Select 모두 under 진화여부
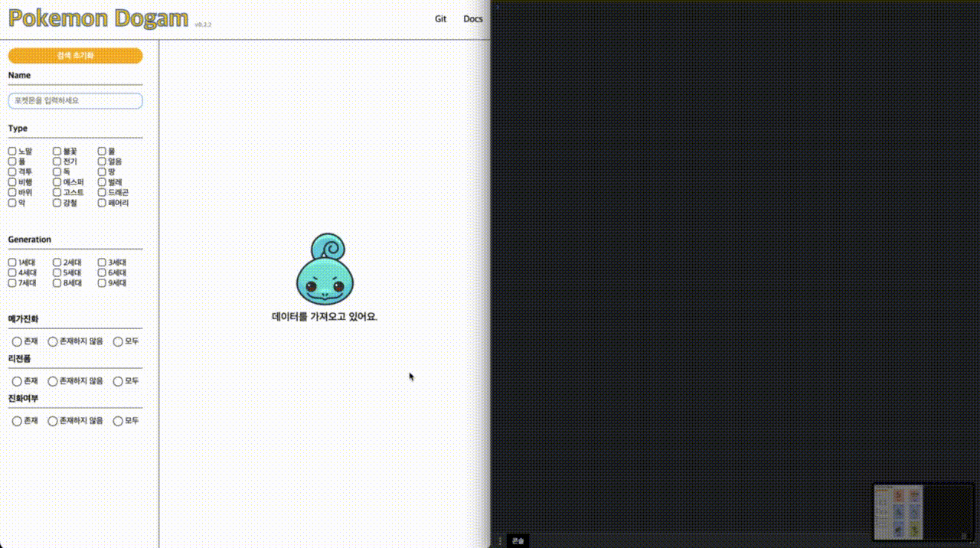 (118, 421)
